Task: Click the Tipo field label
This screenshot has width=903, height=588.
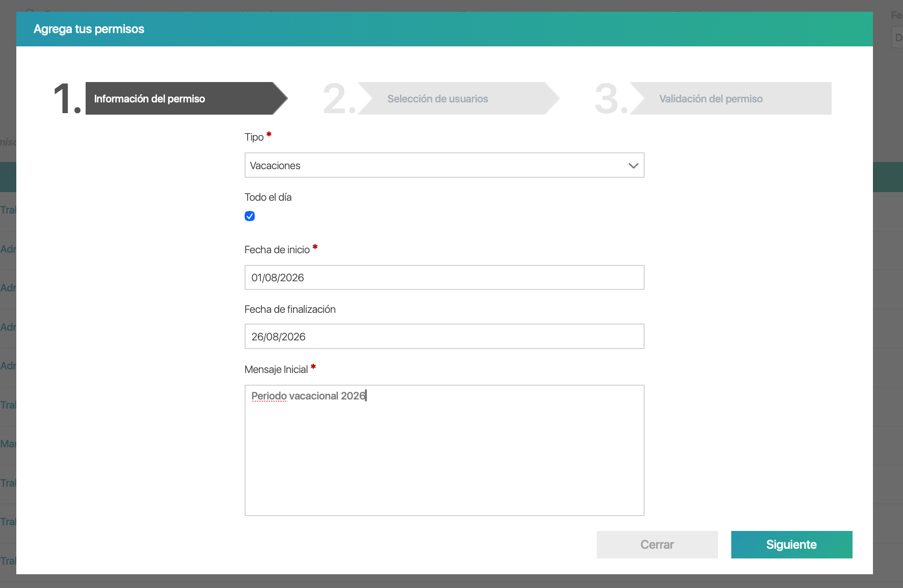Action: [254, 137]
